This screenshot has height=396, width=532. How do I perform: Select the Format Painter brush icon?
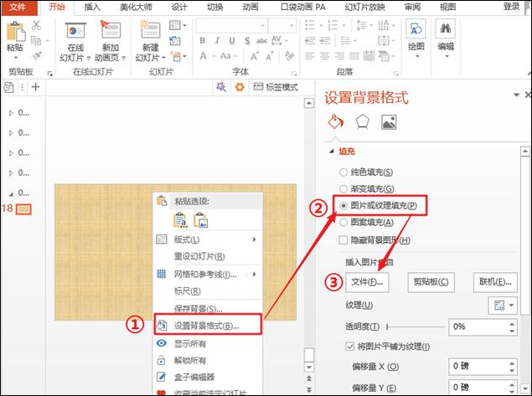(37, 55)
